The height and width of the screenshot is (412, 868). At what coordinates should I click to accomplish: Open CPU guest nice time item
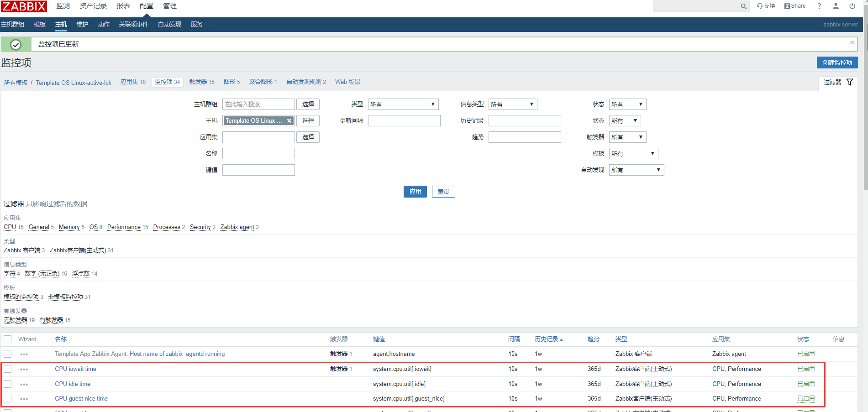(81, 399)
